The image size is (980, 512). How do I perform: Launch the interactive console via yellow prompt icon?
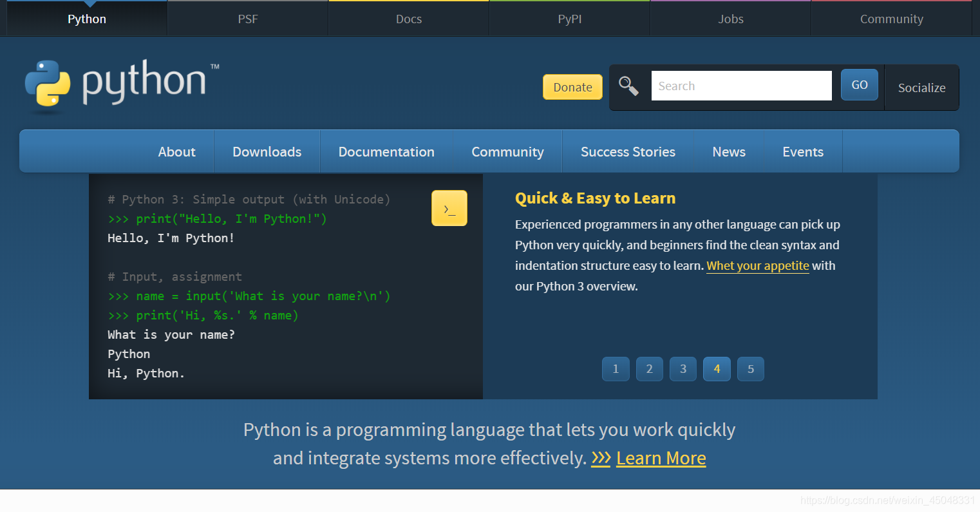(x=449, y=207)
